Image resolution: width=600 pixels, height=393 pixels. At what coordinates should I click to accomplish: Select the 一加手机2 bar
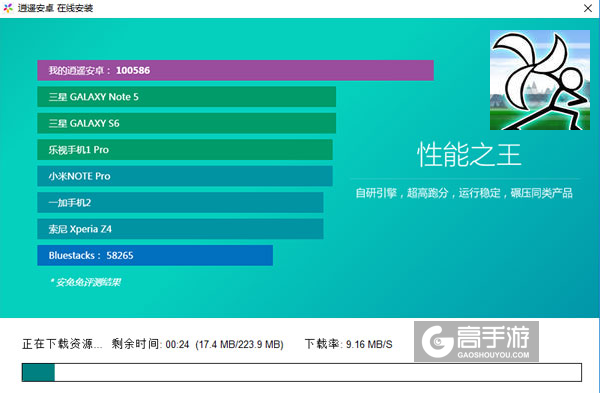pos(180,202)
